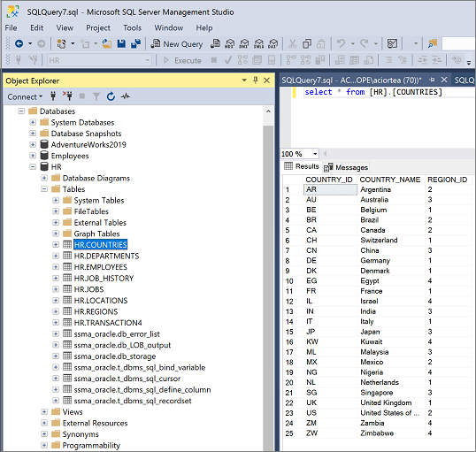This screenshot has width=476, height=452.
Task: Switch to the Messages tab
Action: tap(346, 167)
